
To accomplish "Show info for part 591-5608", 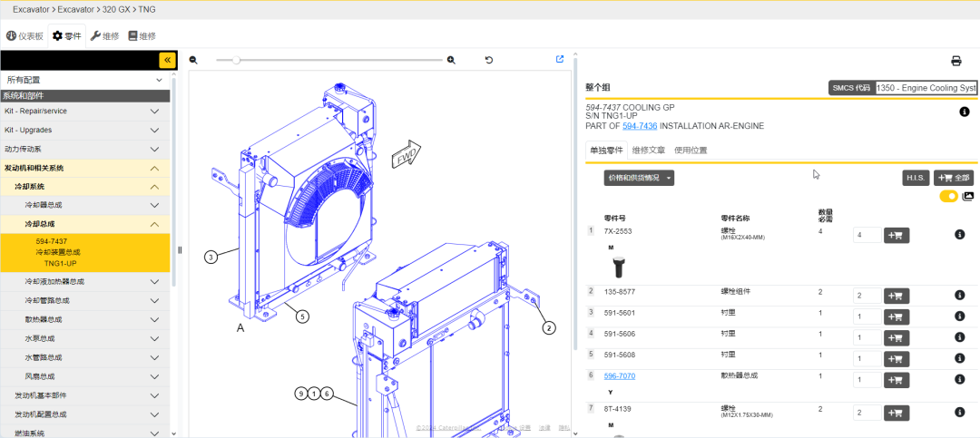I will coord(959,358).
